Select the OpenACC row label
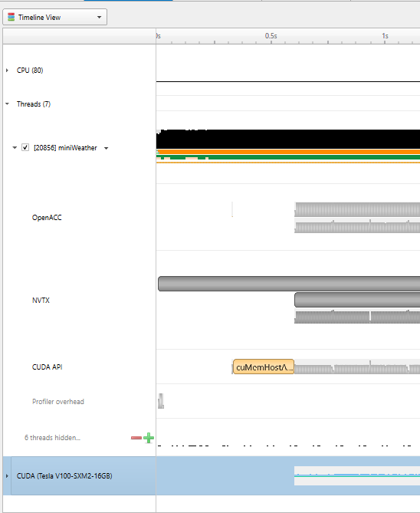420x513 pixels. pos(47,218)
